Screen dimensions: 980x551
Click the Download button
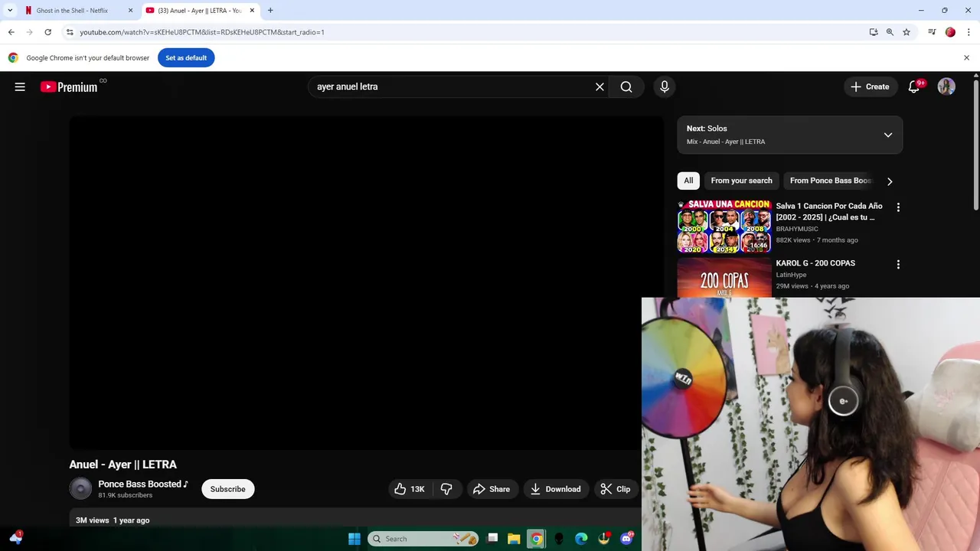556,489
